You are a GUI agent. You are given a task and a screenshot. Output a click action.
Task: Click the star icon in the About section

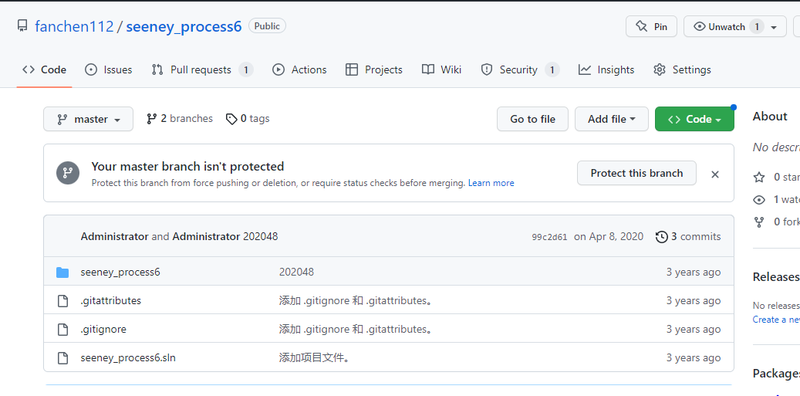pos(759,178)
